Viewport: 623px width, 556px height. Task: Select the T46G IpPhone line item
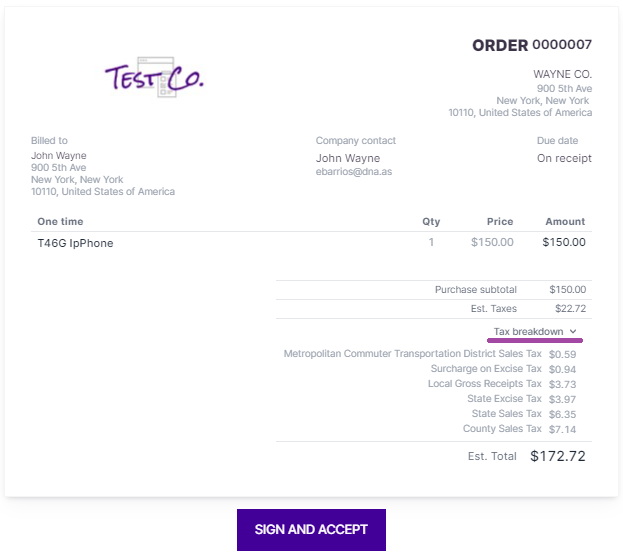point(75,243)
